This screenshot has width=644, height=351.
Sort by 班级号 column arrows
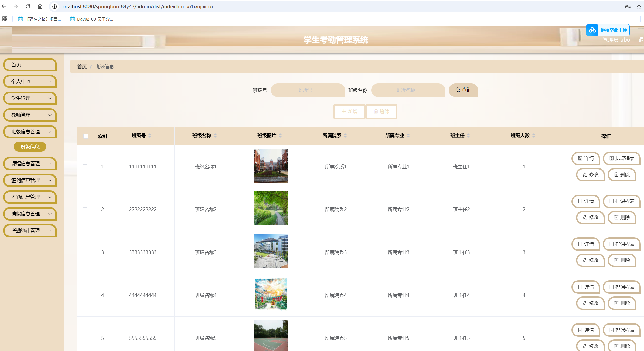tap(150, 136)
